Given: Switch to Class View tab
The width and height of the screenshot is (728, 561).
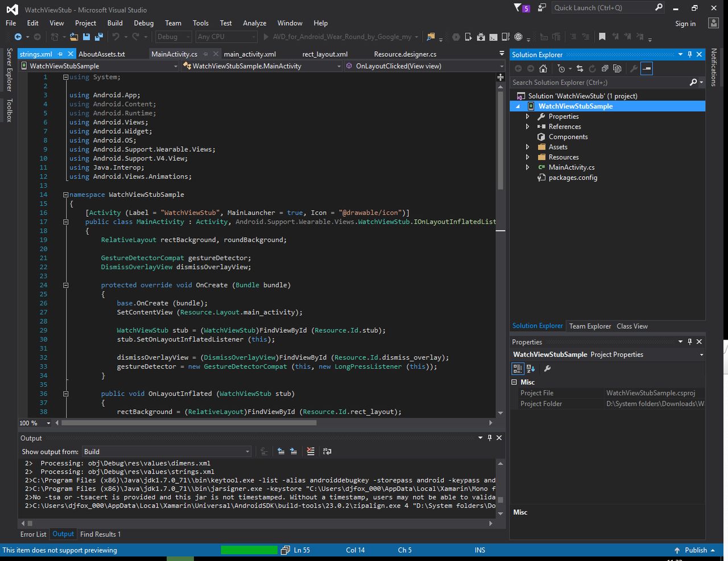Looking at the screenshot, I should [x=632, y=326].
